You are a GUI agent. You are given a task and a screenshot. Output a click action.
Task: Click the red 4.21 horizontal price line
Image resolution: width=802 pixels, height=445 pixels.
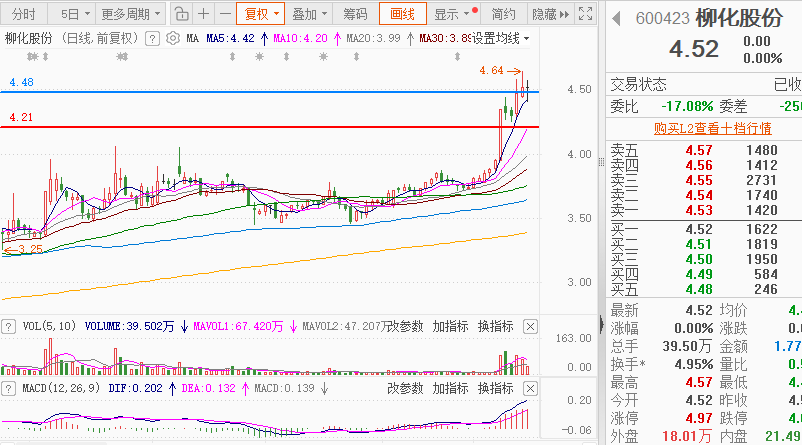[300, 127]
